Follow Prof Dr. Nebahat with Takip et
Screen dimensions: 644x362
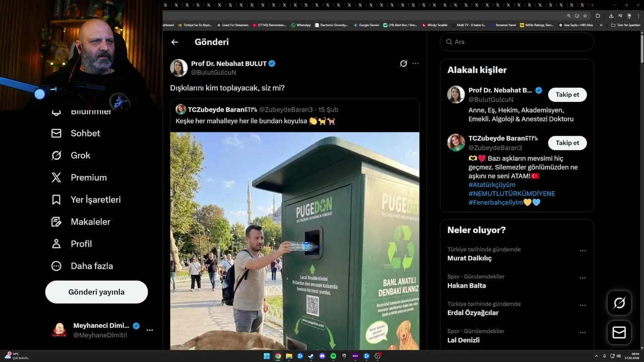point(568,95)
